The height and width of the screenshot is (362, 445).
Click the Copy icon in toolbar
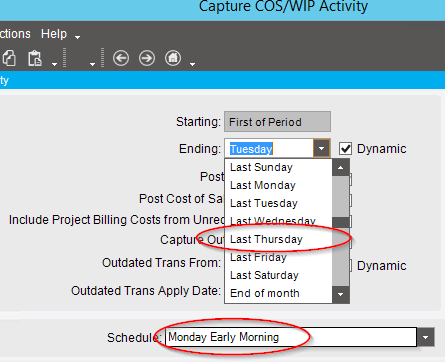tap(9, 58)
